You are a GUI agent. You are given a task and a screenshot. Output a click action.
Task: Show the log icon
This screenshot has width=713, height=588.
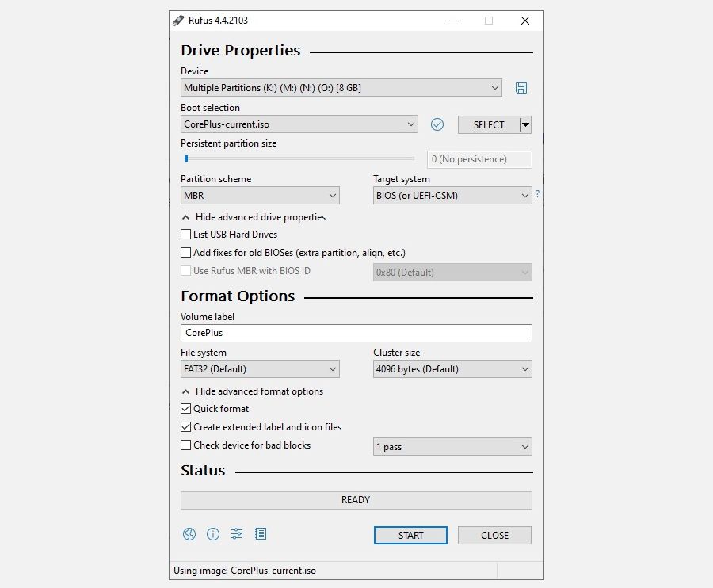point(261,534)
